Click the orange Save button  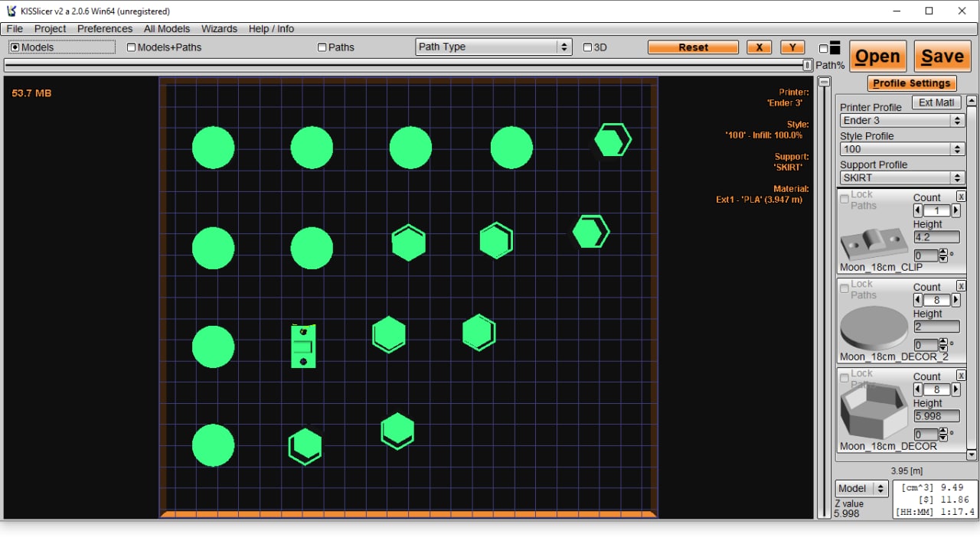tap(942, 57)
